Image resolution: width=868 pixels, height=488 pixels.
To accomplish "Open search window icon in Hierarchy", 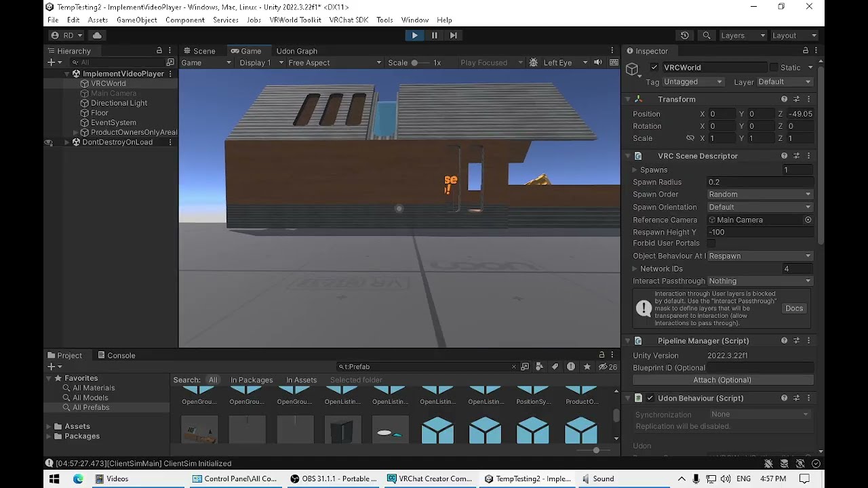I will pyautogui.click(x=170, y=62).
